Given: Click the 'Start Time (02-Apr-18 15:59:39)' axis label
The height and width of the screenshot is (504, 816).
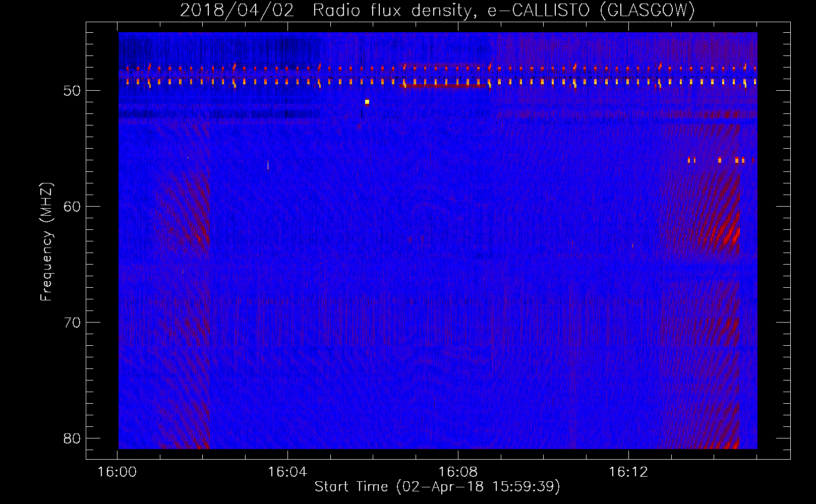Looking at the screenshot, I should (x=437, y=486).
